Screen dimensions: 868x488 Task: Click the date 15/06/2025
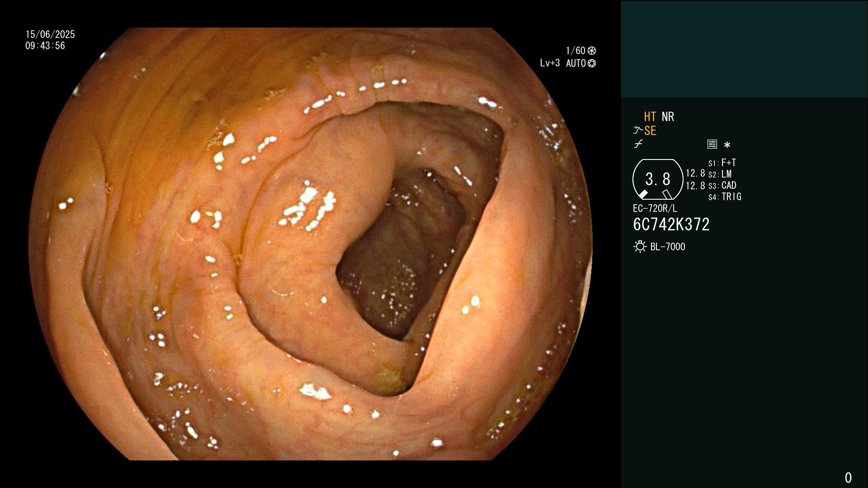point(50,34)
